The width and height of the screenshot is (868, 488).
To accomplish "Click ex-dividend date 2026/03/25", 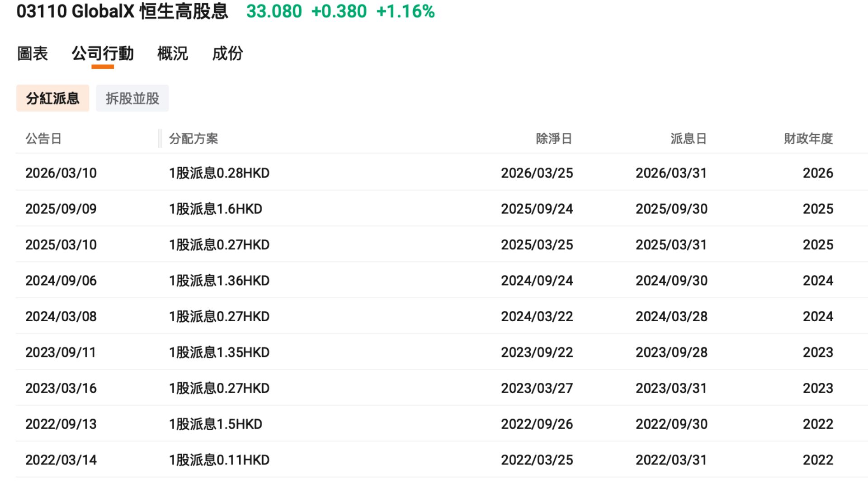I will point(537,173).
